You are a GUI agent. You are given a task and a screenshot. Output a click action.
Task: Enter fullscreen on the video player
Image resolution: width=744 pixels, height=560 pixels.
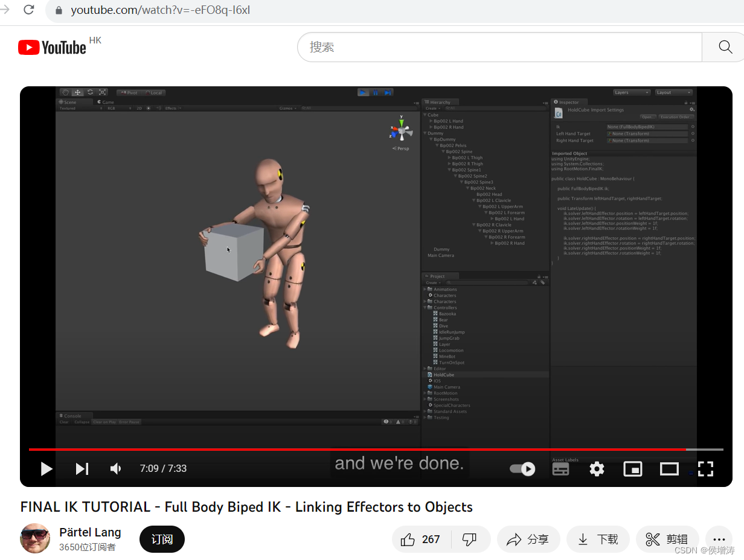(706, 468)
